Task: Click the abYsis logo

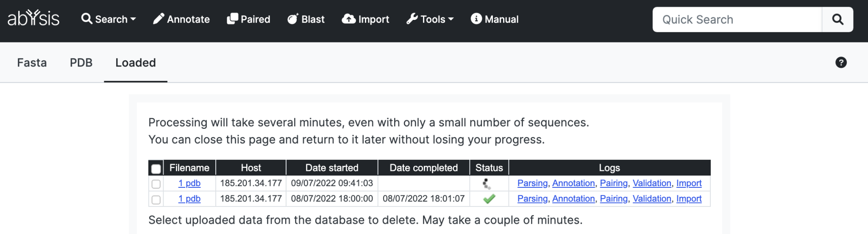Action: click(33, 19)
